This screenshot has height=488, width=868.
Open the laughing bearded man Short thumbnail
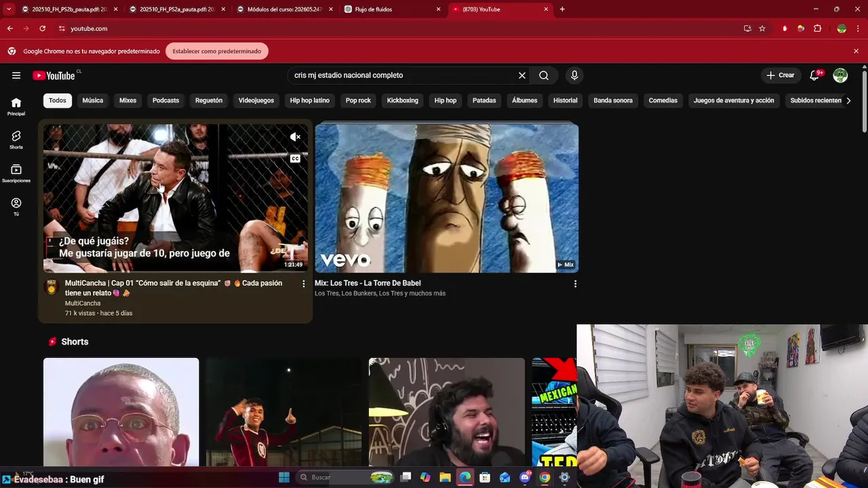(x=447, y=412)
